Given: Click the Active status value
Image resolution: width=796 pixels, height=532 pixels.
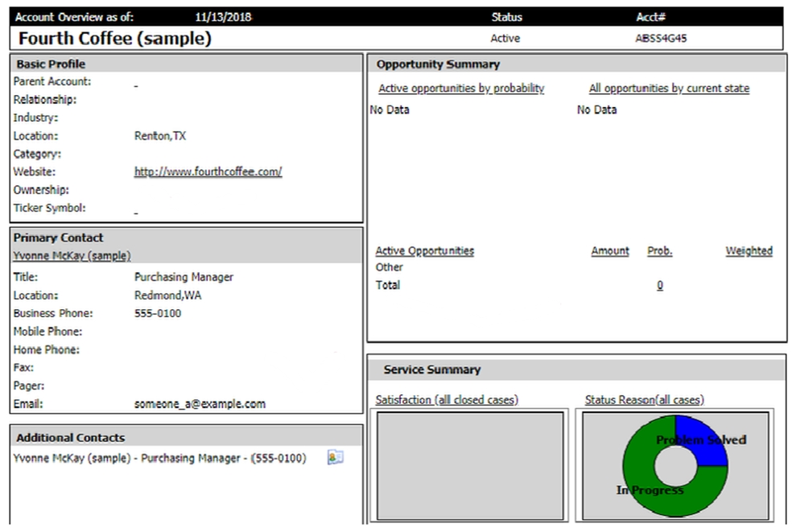Looking at the screenshot, I should 505,38.
